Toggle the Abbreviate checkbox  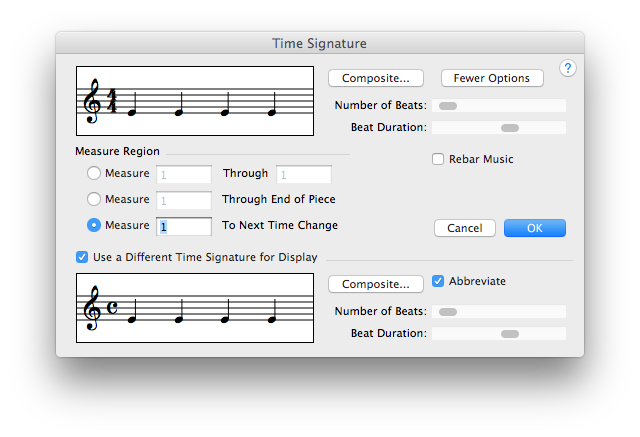tap(438, 281)
